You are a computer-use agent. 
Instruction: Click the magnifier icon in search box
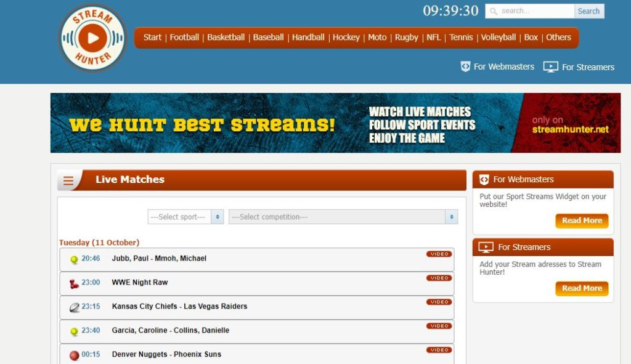coord(494,11)
